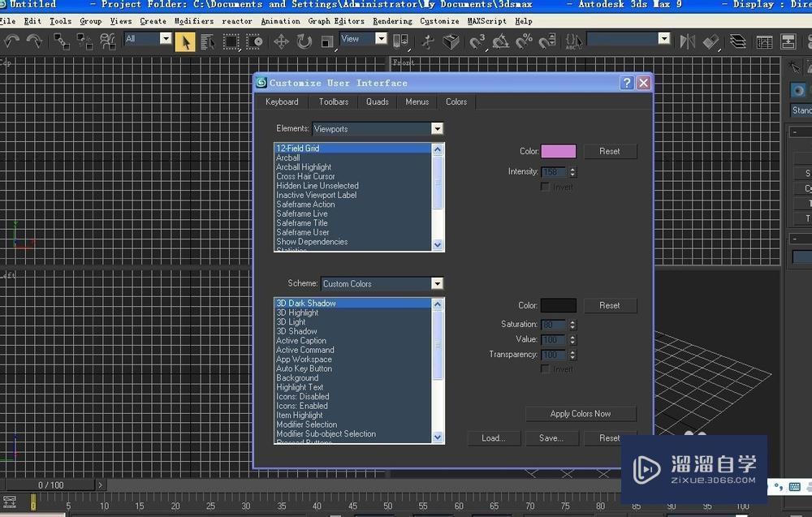Enable the Invert checkbox under Intensity
This screenshot has height=517, width=812.
point(546,187)
